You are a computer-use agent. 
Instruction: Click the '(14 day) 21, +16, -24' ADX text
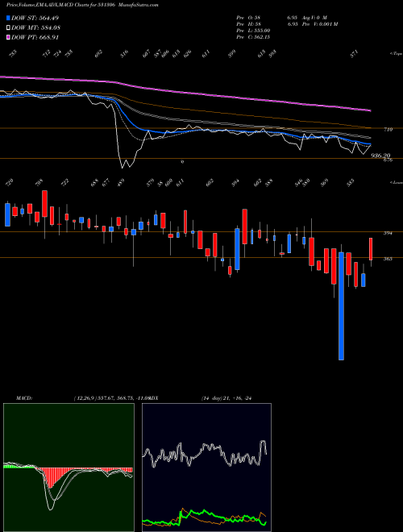pyautogui.click(x=226, y=398)
